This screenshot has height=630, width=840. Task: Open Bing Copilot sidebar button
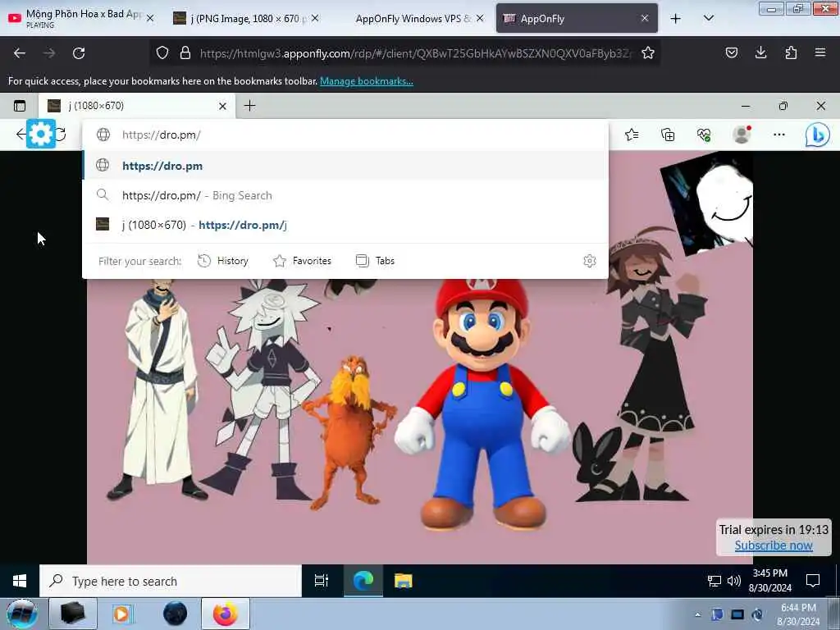pyautogui.click(x=818, y=135)
